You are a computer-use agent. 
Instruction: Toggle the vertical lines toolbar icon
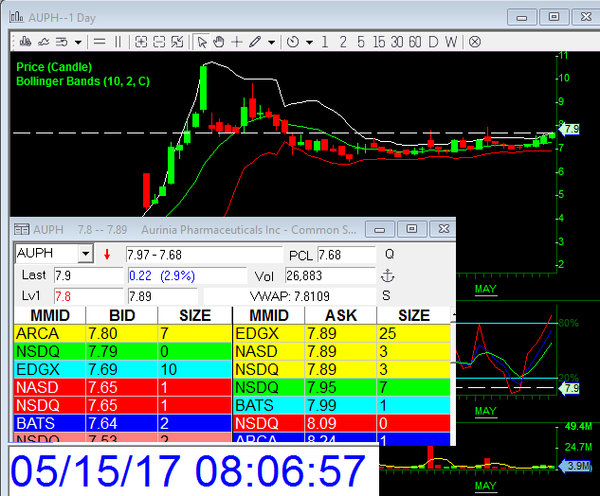[x=117, y=41]
